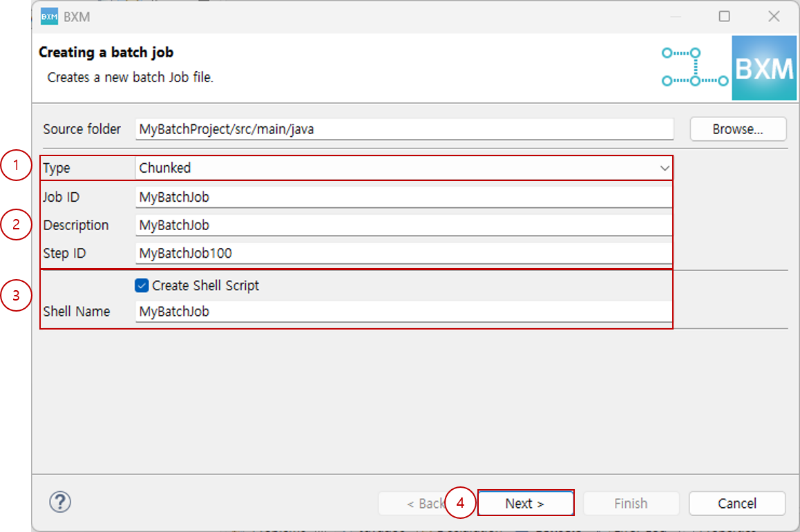Select the Step ID field containing MyBatchJob100
The image size is (800, 532).
click(x=404, y=253)
